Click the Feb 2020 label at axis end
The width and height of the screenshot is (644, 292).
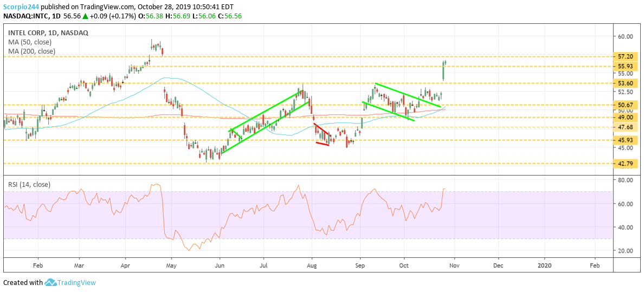point(594,265)
